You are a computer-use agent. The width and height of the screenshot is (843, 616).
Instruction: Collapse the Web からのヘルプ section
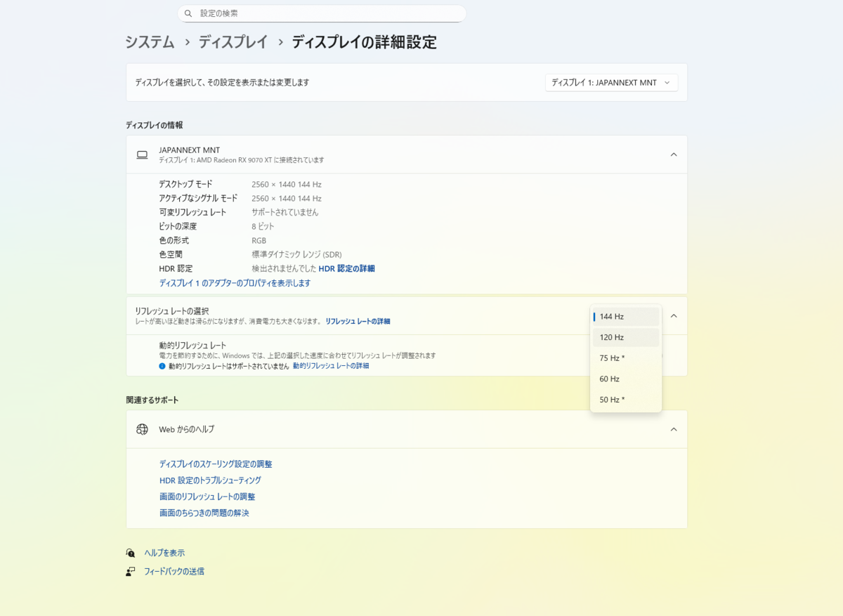point(673,429)
